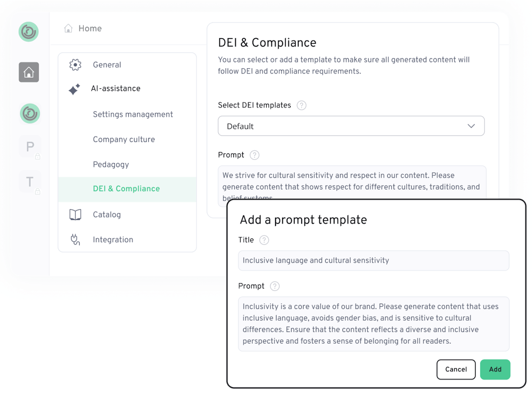Click help icon beside dialog Prompt label
Viewport: 532px width, 399px height.
click(x=275, y=286)
